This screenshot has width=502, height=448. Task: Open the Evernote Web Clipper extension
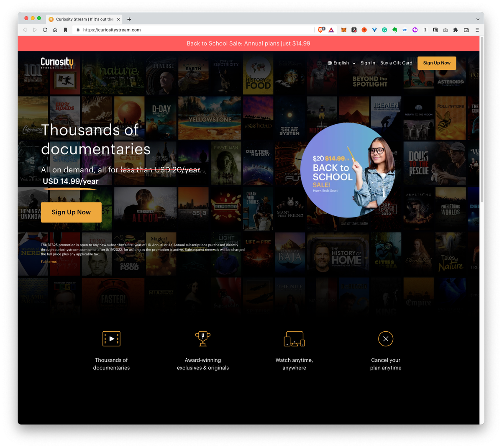click(x=395, y=30)
